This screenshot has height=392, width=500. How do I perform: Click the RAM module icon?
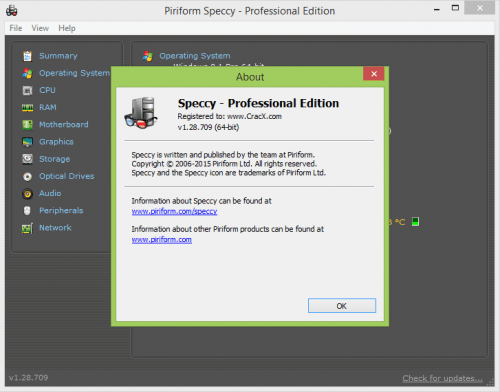tap(27, 108)
